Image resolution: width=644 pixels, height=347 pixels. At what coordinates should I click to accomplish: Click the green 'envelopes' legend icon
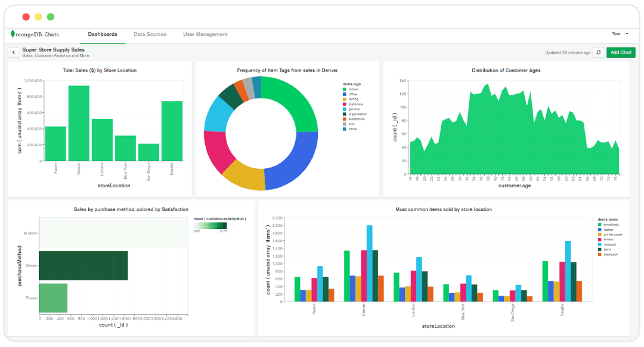click(599, 225)
